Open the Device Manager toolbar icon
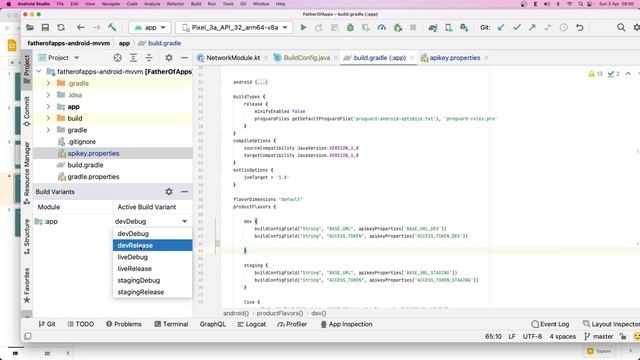640x360 pixels. pos(448,27)
